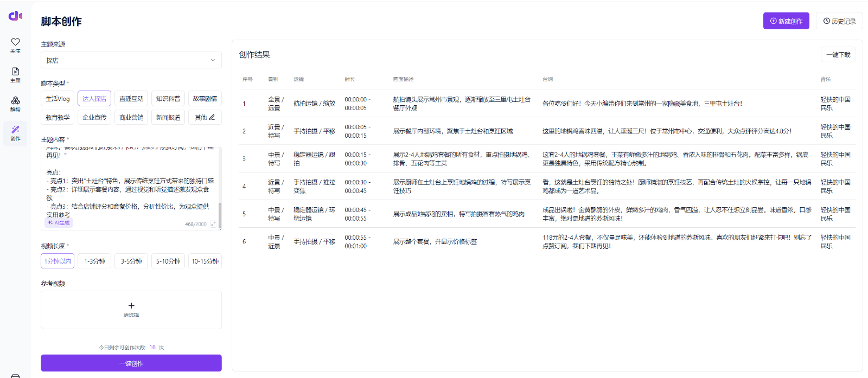868x378 pixels.
Task: Open the 解构 sidebar icon
Action: (15, 101)
